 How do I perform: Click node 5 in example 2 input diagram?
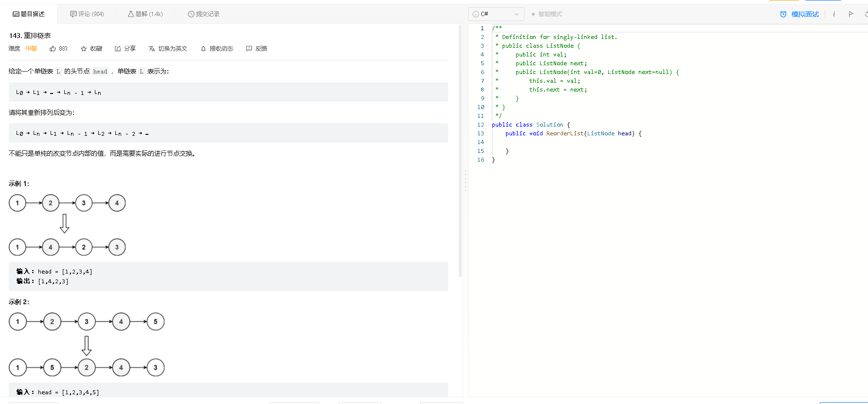[156, 322]
